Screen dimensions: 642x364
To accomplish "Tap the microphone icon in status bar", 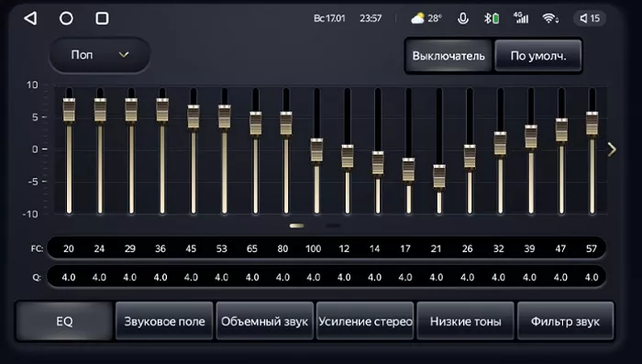I will coord(463,18).
